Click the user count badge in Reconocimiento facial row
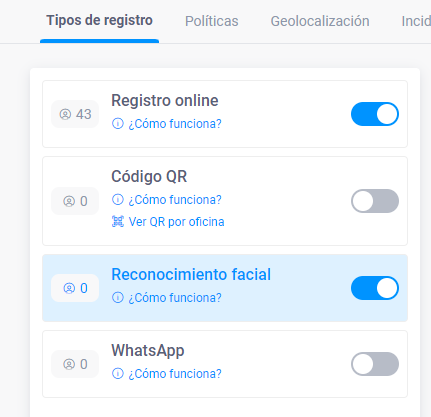 (75, 288)
